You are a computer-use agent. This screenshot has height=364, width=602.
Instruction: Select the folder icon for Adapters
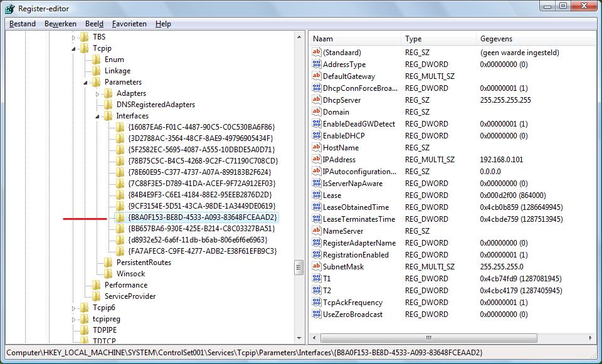(x=108, y=93)
